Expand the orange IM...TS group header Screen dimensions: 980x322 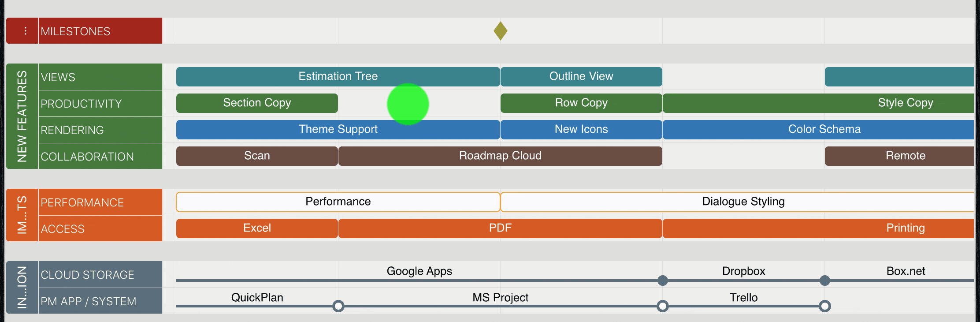click(22, 215)
